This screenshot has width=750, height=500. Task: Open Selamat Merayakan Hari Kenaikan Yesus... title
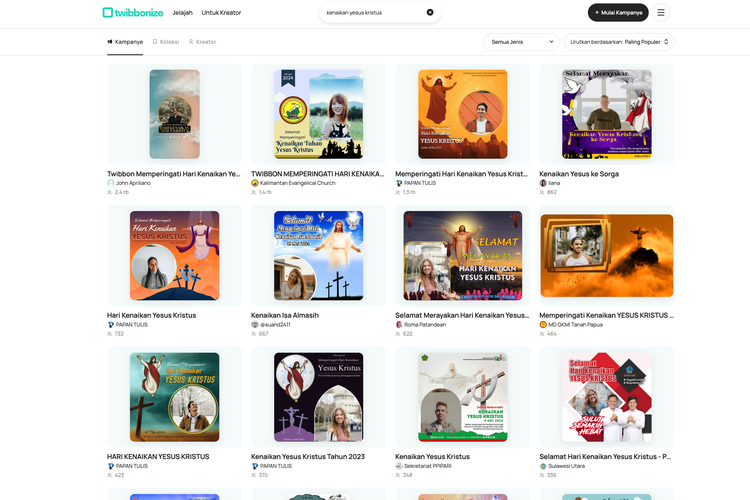click(x=462, y=315)
